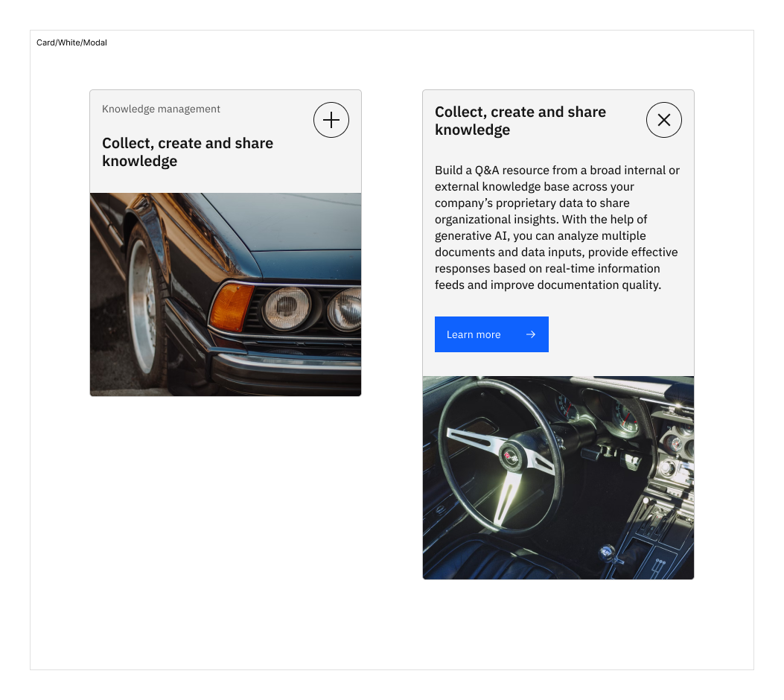This screenshot has width=784, height=700.
Task: Toggle the modal card closed with the X control
Action: [x=663, y=120]
